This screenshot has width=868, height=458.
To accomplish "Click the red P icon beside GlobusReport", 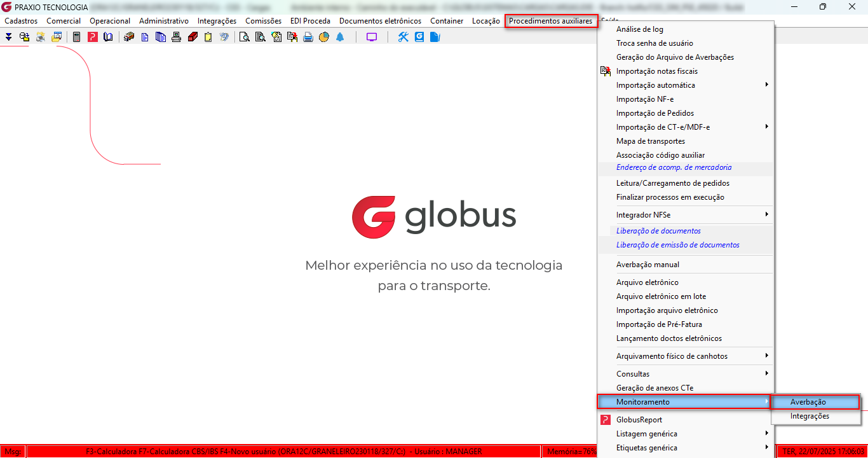I will (606, 420).
